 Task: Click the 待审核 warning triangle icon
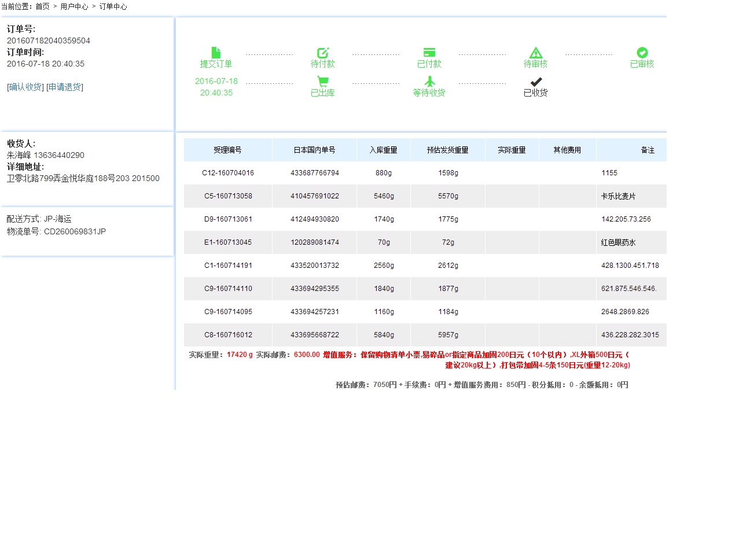(x=536, y=52)
